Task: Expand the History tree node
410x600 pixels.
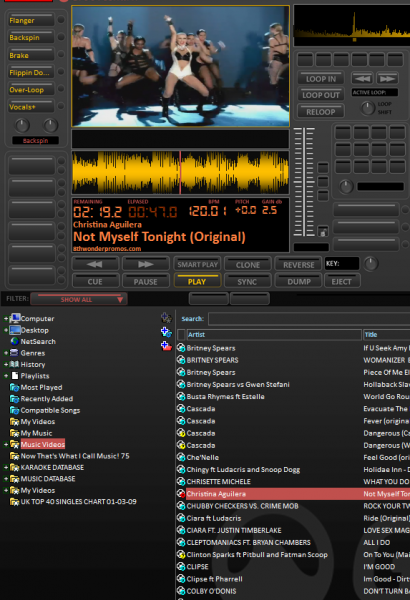Action: coord(6,364)
